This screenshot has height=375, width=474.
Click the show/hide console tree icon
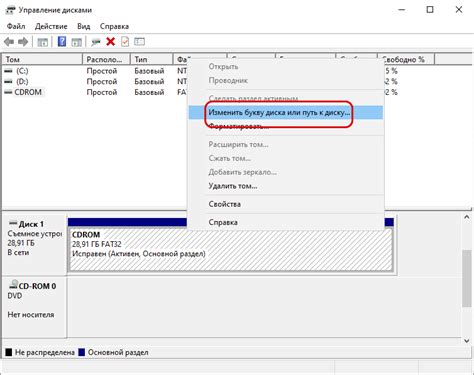pos(43,42)
